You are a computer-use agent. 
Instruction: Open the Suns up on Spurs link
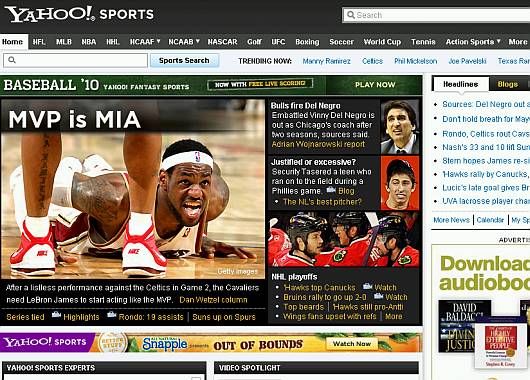(x=224, y=317)
